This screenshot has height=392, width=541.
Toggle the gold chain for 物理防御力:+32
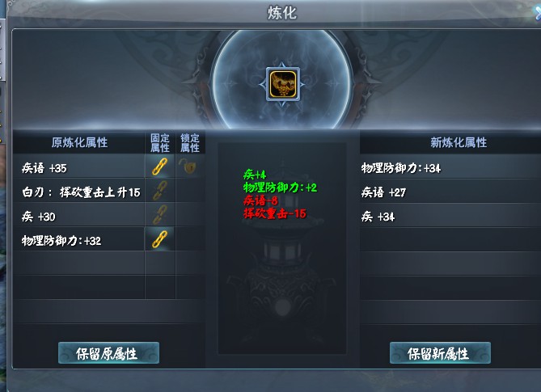(160, 239)
